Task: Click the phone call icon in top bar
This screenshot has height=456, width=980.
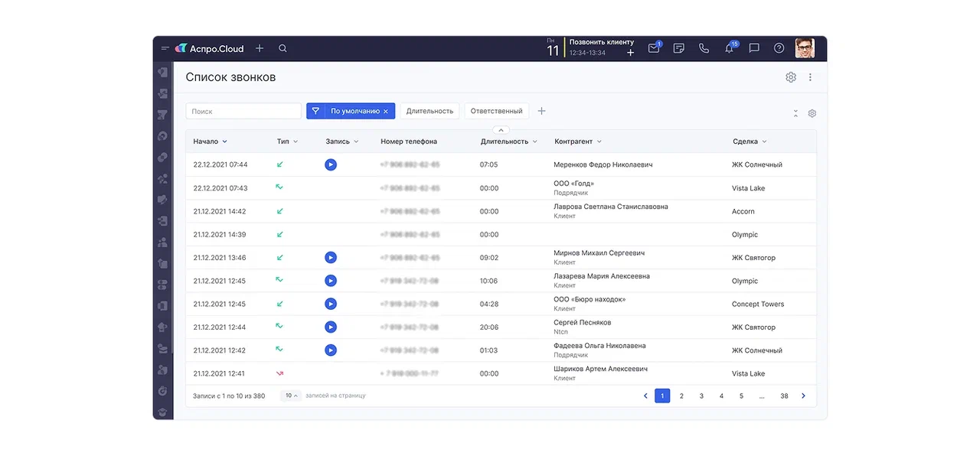Action: click(704, 48)
